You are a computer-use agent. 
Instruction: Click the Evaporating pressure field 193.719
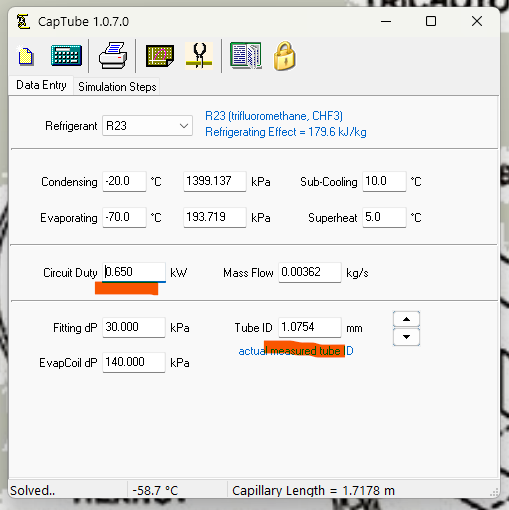point(215,217)
